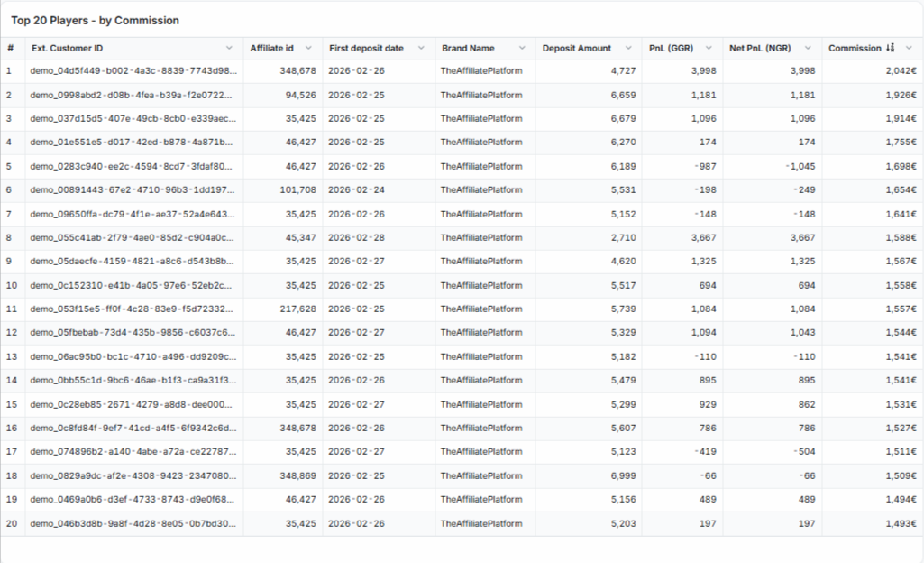Open the Net PnL (NGR) column dropdown

point(808,48)
